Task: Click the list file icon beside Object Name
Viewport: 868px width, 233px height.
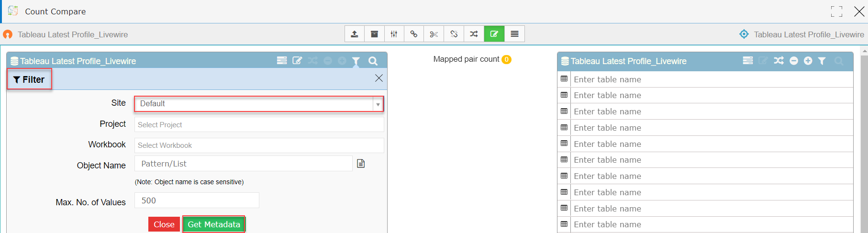Action: (x=361, y=164)
